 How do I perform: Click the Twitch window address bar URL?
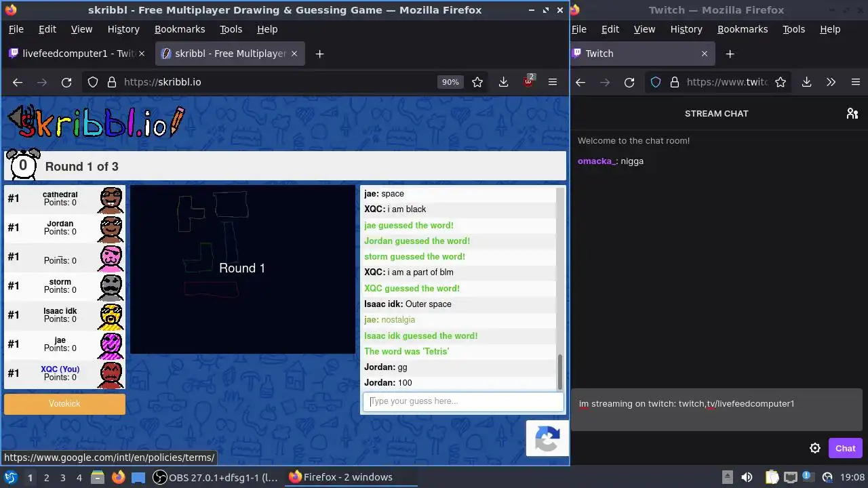(x=727, y=82)
